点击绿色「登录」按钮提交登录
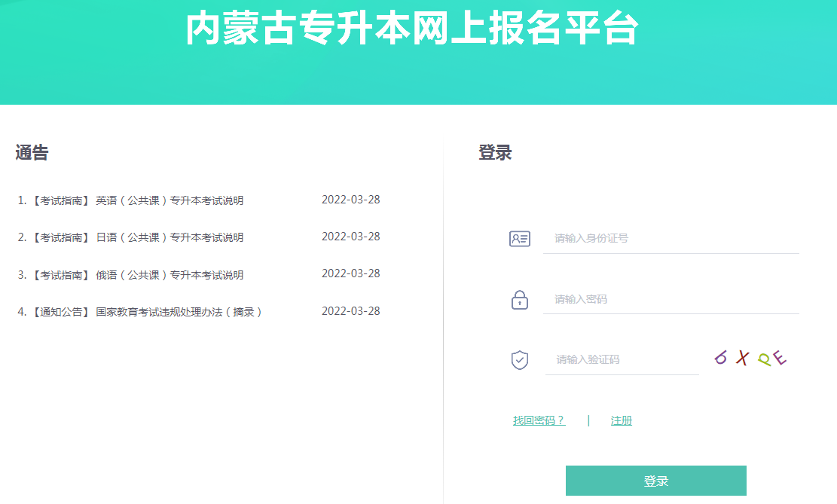 point(655,480)
